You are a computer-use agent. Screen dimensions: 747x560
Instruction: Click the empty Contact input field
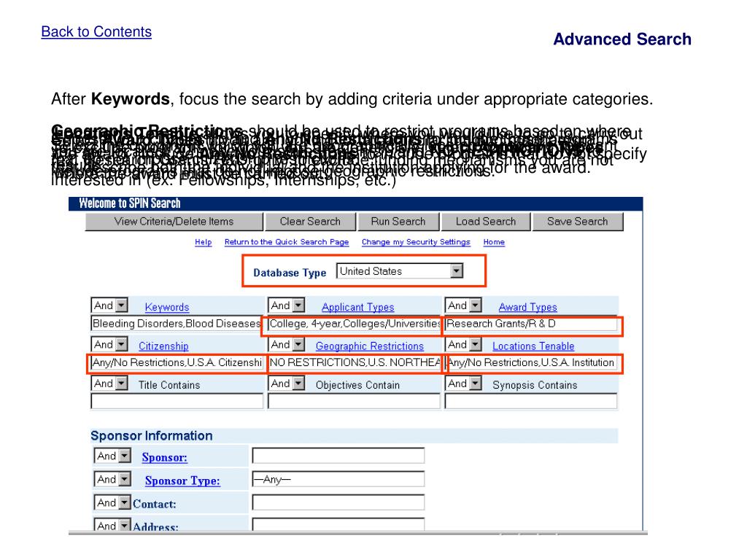pos(338,502)
